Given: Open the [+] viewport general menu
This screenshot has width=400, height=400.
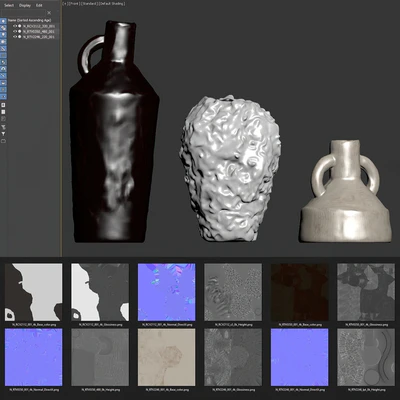Looking at the screenshot, I should [64, 4].
